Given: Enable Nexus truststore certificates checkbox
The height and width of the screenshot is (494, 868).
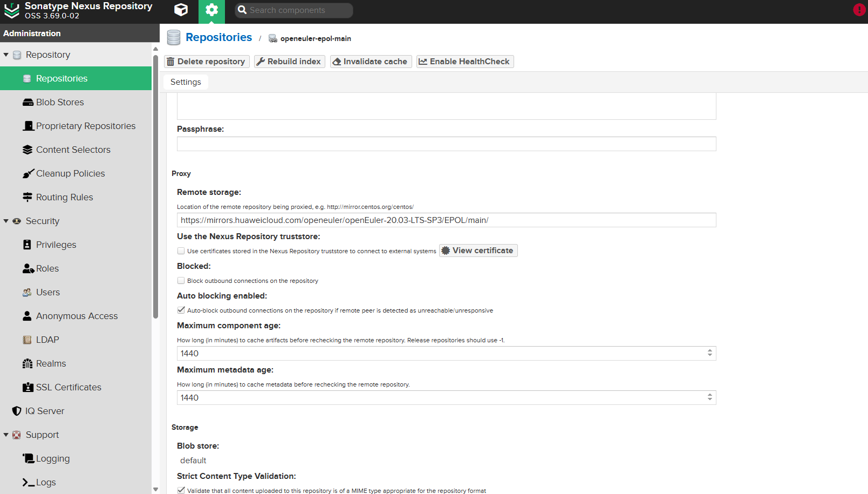Looking at the screenshot, I should 181,251.
